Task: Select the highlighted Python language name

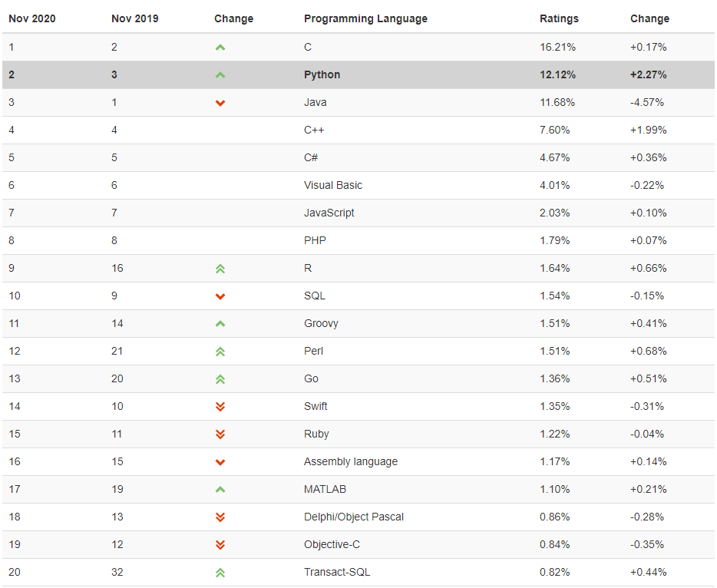Action: [322, 74]
